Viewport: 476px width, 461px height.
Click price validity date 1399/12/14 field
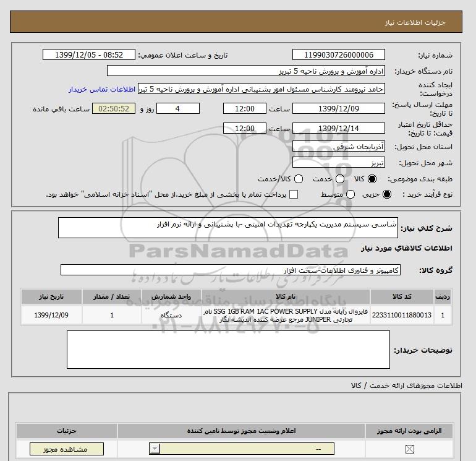pyautogui.click(x=339, y=128)
